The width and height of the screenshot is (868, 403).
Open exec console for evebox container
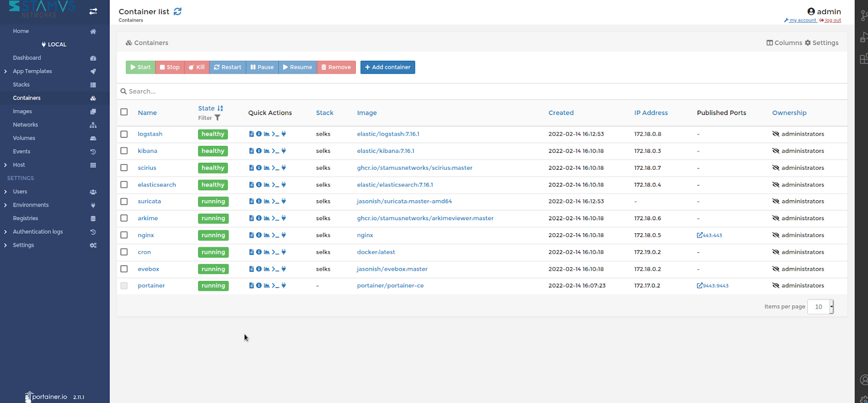tap(276, 269)
